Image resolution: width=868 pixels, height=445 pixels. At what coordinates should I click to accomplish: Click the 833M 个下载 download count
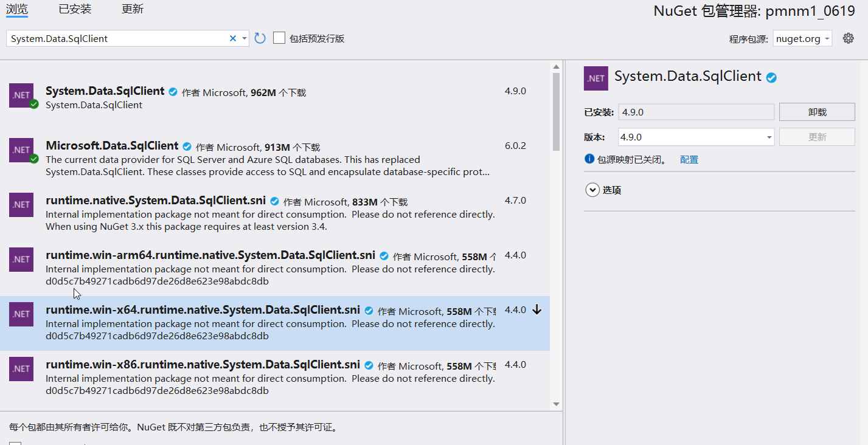(380, 202)
